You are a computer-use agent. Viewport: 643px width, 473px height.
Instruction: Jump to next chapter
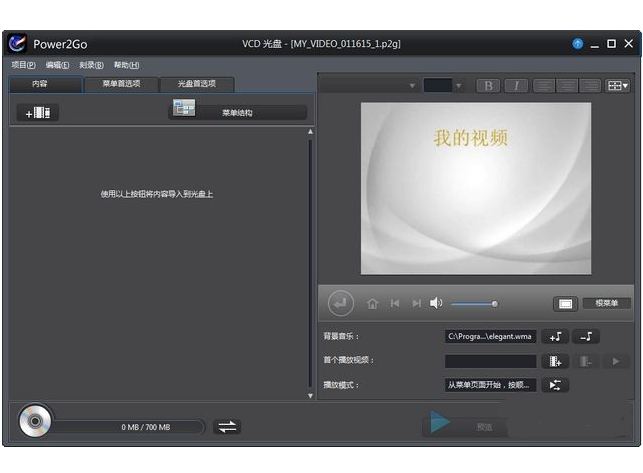(417, 304)
